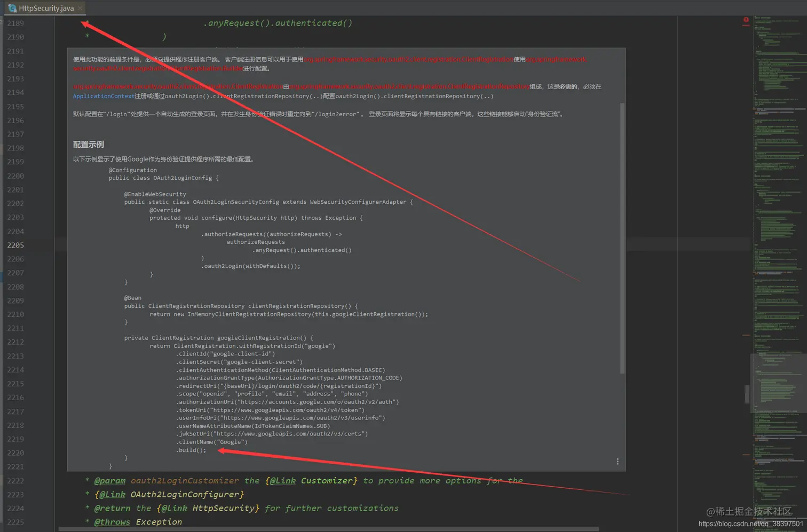The image size is (807, 532).
Task: Click the {@link OAuth2LoginConfigurer} reference
Action: point(169,495)
